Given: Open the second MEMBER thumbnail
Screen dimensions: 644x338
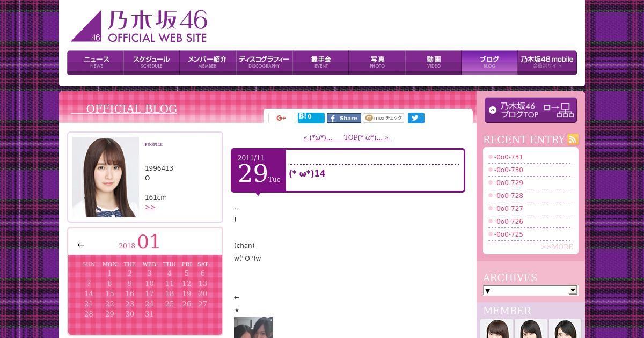Looking at the screenshot, I should click(531, 328).
